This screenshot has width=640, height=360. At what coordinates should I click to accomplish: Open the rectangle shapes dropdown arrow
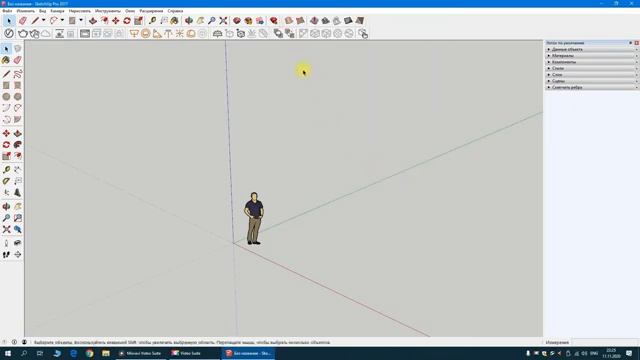pyautogui.click(x=81, y=20)
